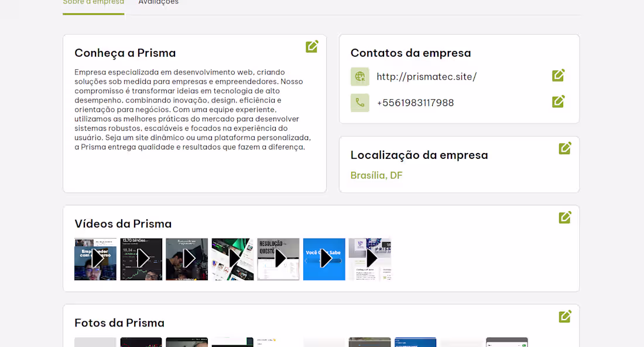Click the globe website icon
The image size is (644, 347).
point(360,76)
